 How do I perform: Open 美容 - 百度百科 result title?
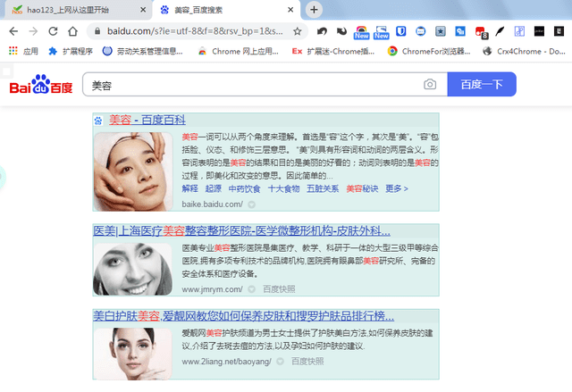click(x=147, y=120)
